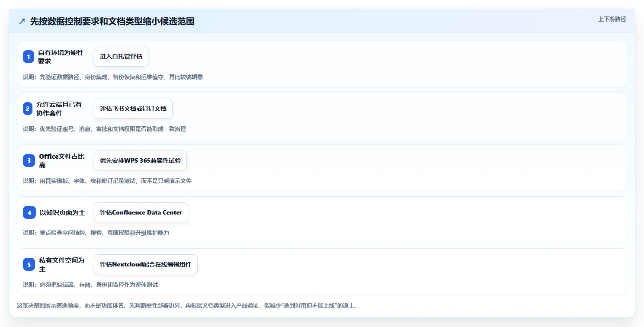This screenshot has height=327, width=644.
Task: Click the arrow icon beside the title
Action: pyautogui.click(x=22, y=22)
